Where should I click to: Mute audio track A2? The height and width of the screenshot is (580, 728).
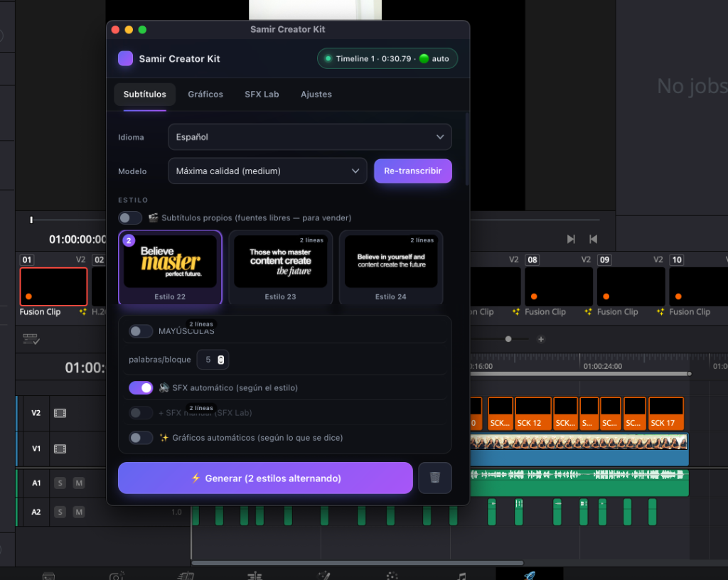click(79, 512)
